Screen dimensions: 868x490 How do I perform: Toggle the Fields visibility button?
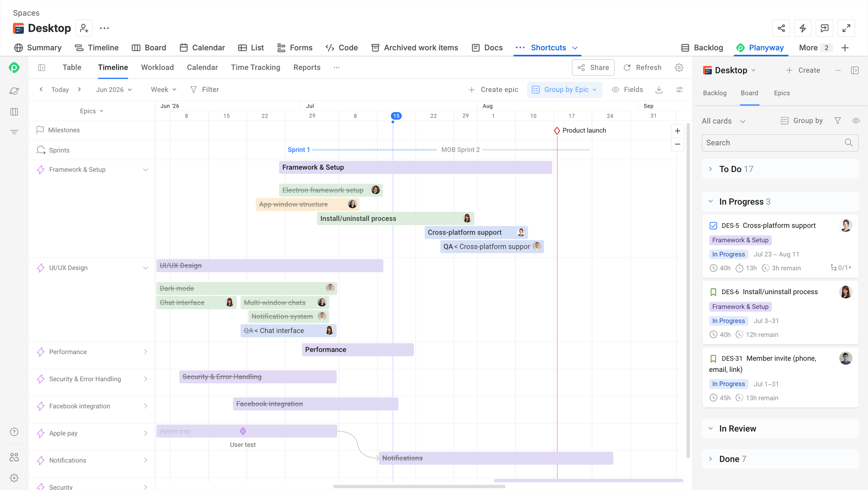(627, 90)
